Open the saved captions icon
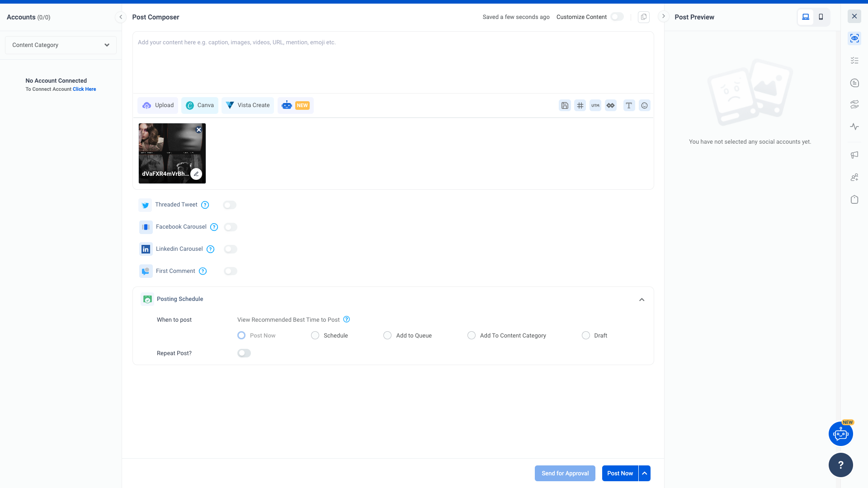 (x=565, y=105)
